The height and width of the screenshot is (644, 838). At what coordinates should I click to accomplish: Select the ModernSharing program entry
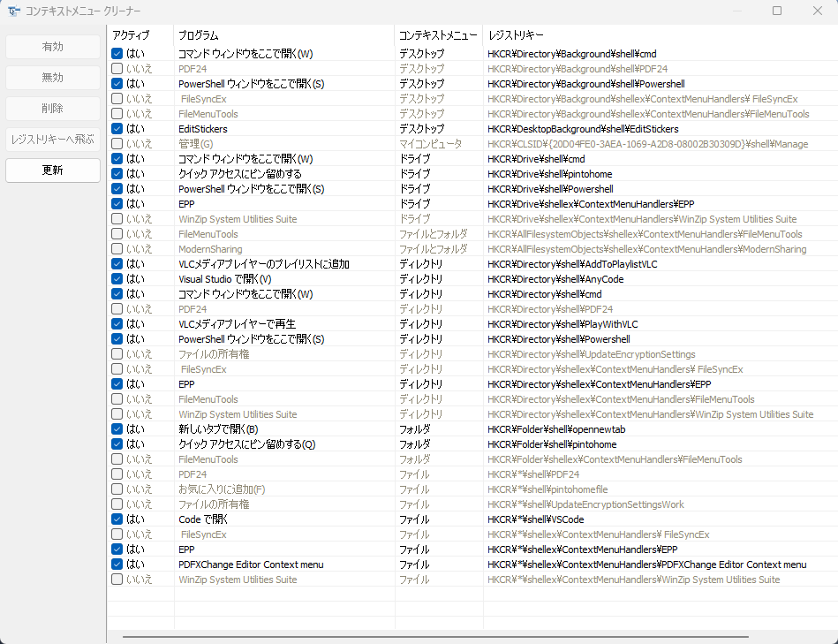pos(210,249)
